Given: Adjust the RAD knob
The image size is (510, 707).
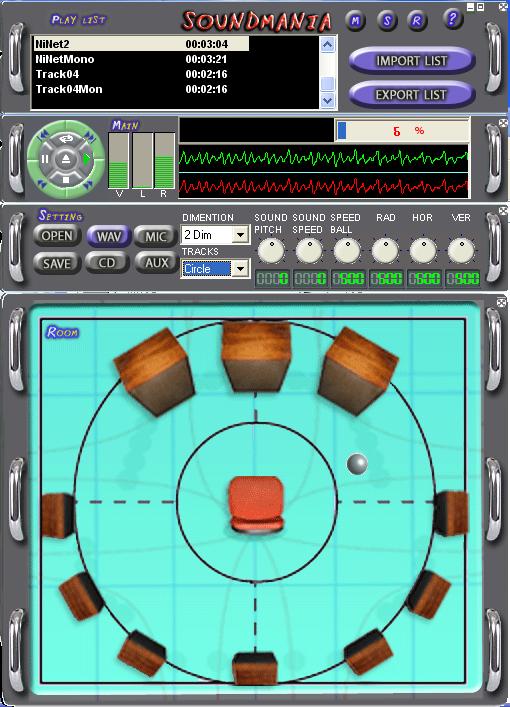Looking at the screenshot, I should [x=385, y=250].
